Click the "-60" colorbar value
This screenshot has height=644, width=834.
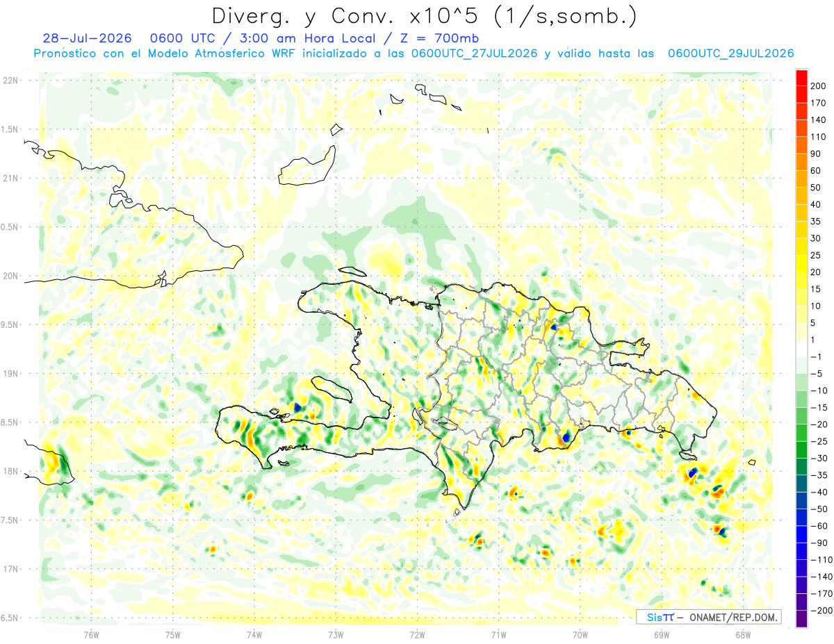(x=818, y=527)
